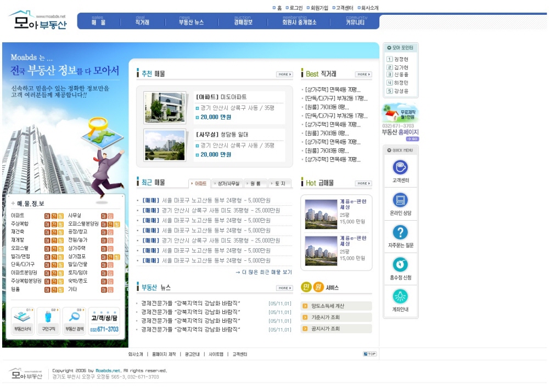Viewport: 549px width, 392px height.
Task: Click the 모아부동산 logo at top left
Action: click(x=37, y=21)
